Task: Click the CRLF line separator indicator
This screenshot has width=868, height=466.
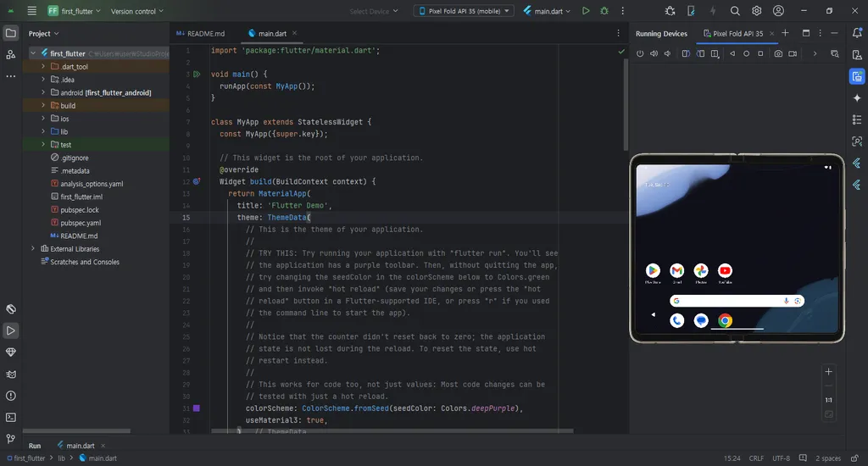Action: coord(756,458)
